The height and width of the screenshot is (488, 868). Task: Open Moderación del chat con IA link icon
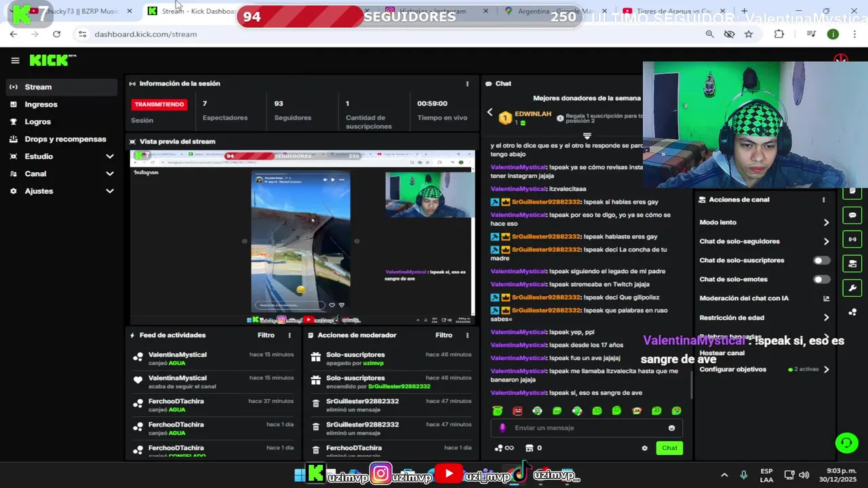point(826,298)
